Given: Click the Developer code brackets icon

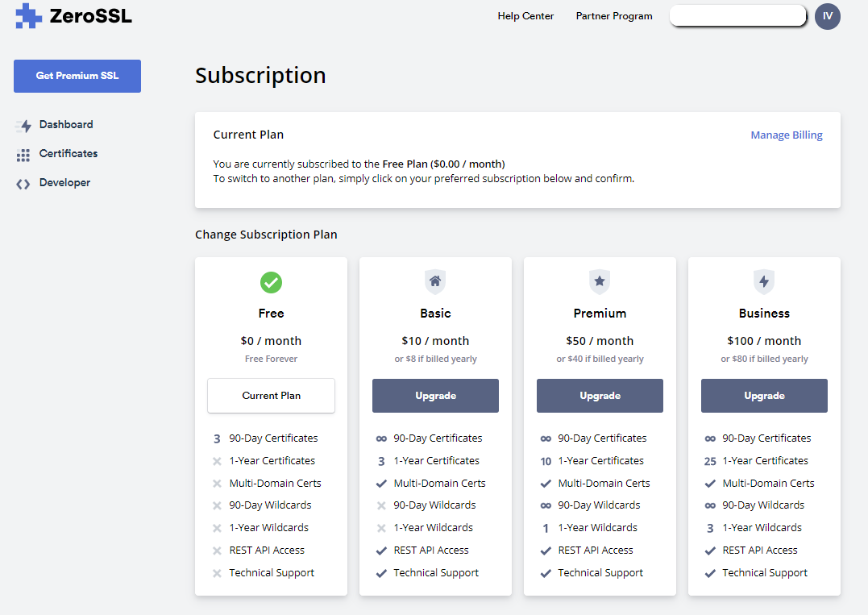Looking at the screenshot, I should [x=23, y=184].
